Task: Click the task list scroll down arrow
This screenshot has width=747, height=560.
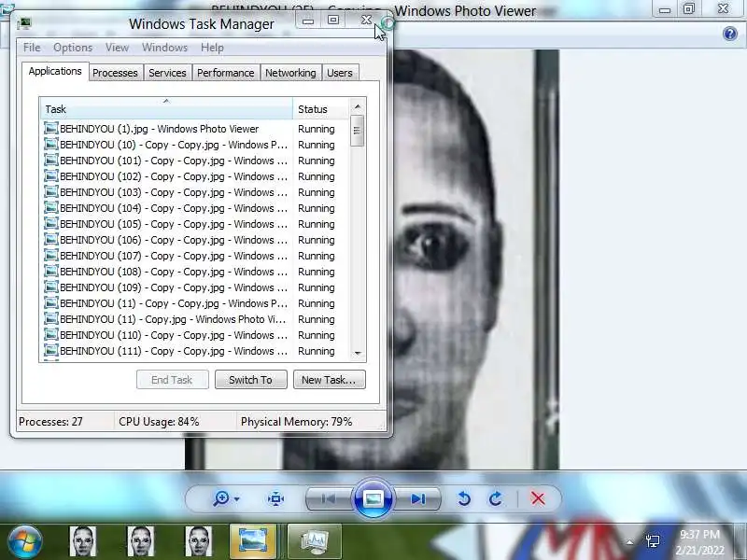Action: [358, 354]
